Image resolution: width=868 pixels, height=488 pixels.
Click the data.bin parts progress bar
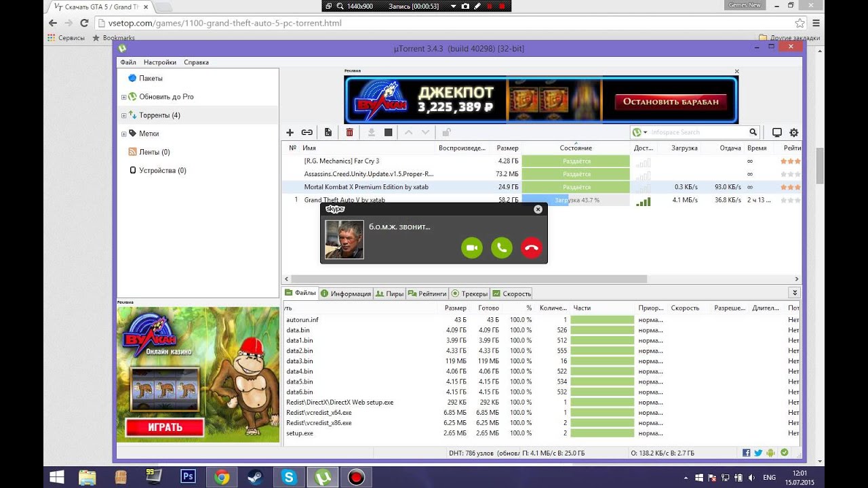point(602,330)
